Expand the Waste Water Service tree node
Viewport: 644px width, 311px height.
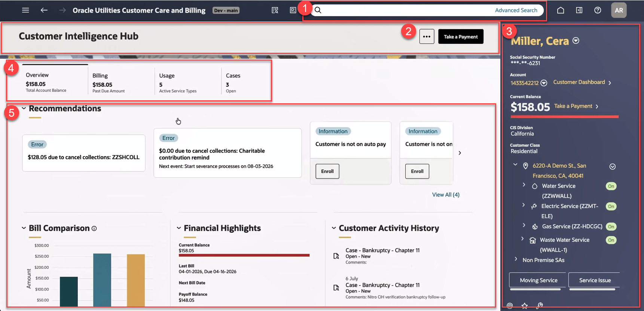point(522,239)
